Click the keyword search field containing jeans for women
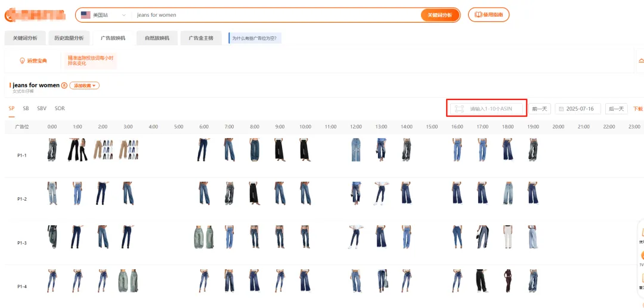The image size is (644, 308). 275,15
